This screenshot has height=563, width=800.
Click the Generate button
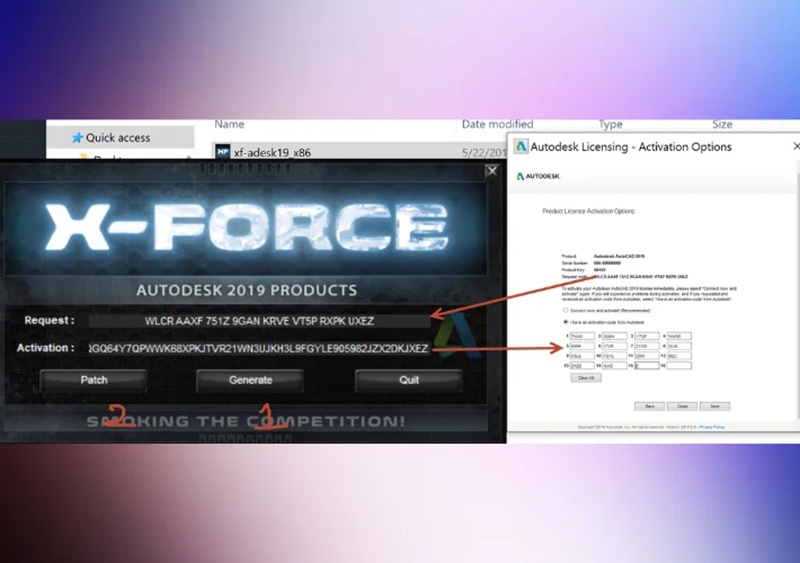[250, 380]
